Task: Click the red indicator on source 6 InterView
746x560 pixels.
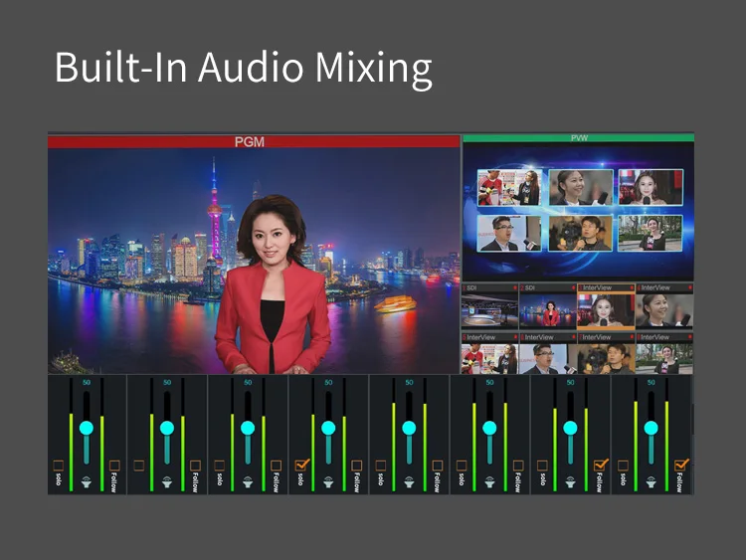Action: tap(573, 337)
